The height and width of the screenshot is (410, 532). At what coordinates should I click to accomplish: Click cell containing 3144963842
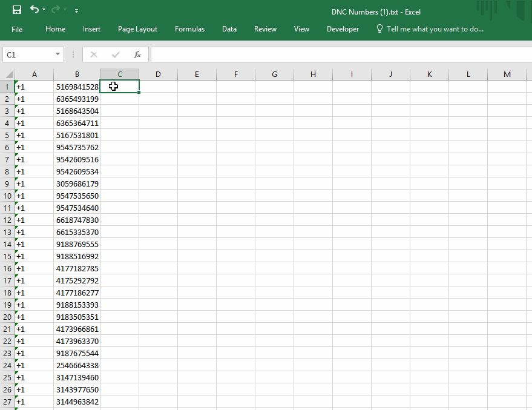click(x=77, y=402)
